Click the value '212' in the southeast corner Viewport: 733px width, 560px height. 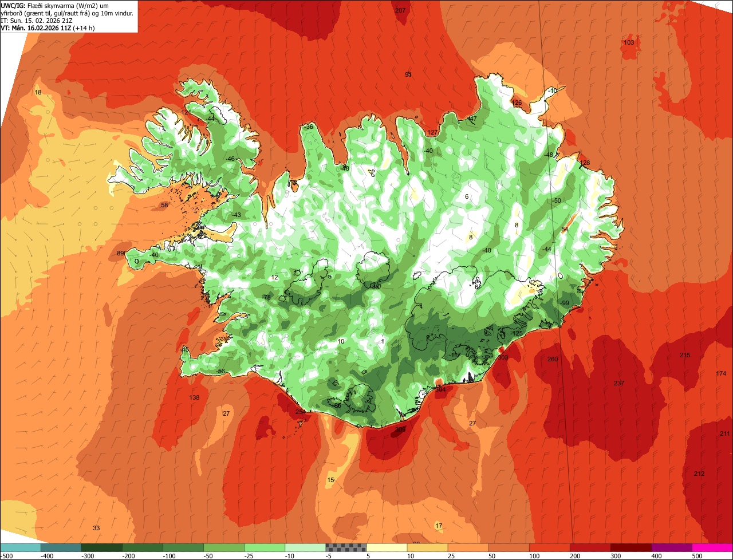[x=699, y=474]
